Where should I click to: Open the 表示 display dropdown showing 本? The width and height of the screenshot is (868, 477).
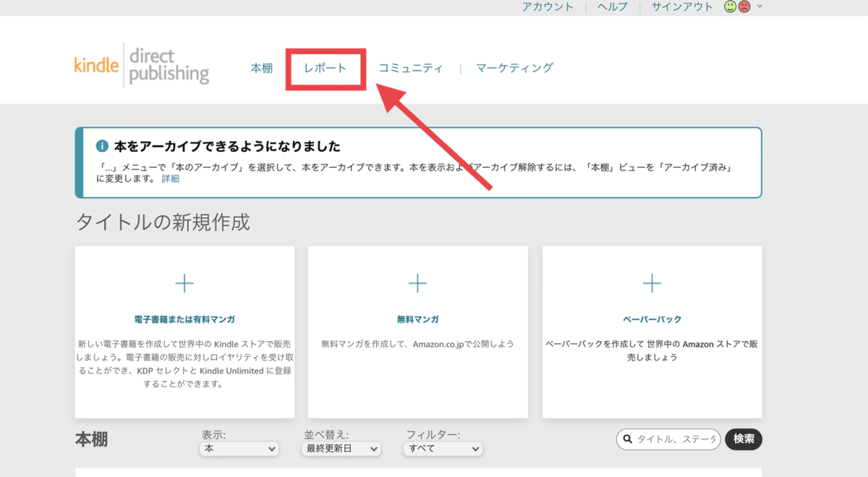pos(239,449)
